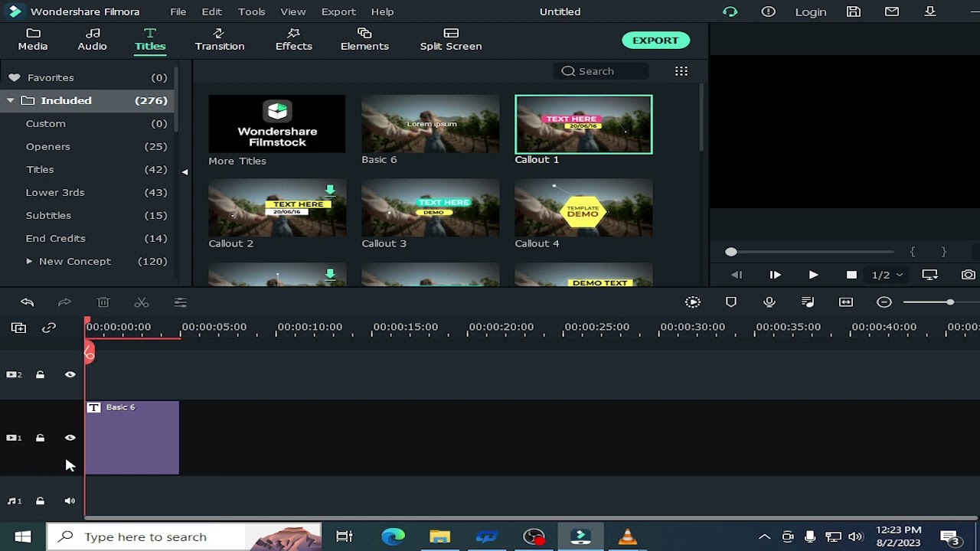Click the add track manager icon
The width and height of the screenshot is (980, 551).
point(18,328)
